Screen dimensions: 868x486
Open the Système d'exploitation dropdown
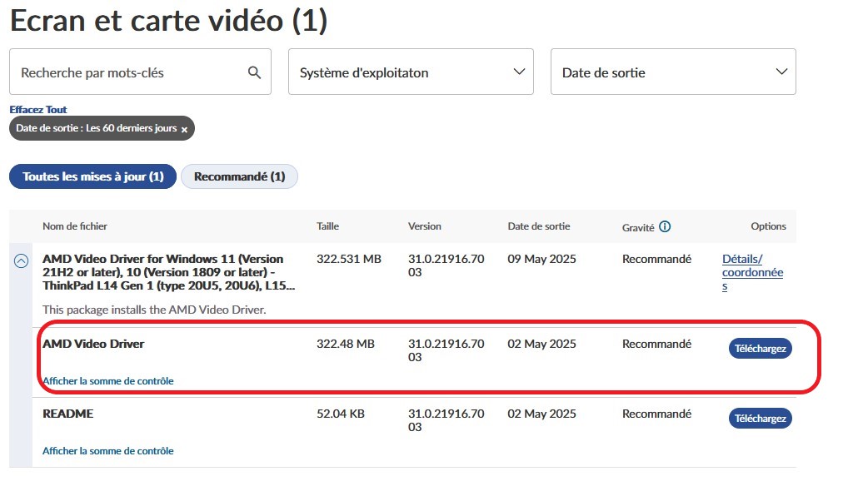click(411, 72)
